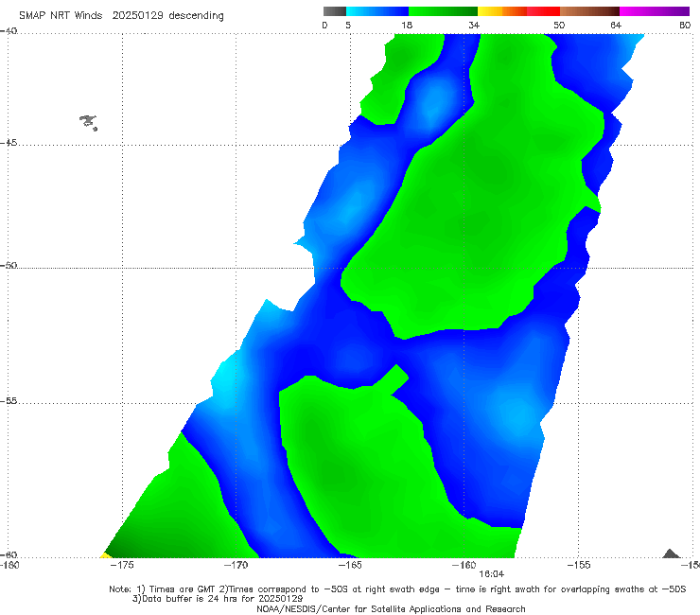The image size is (700, 615).
Task: Click the latitude label '-45'
Action: 9,143
